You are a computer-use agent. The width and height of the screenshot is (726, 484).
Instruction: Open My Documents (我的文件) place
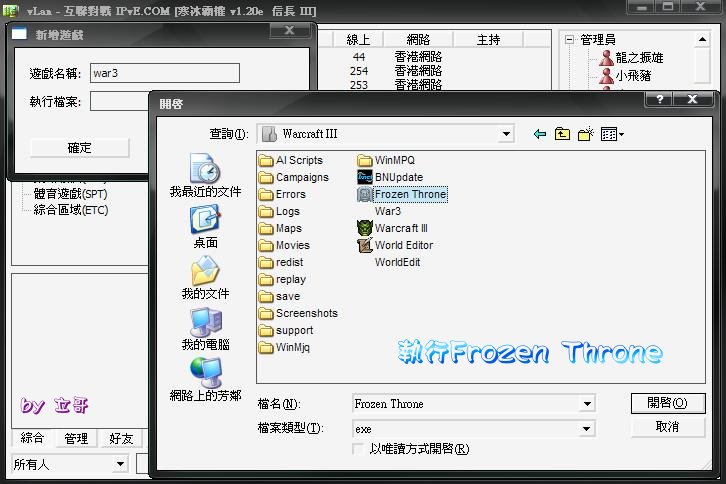tap(205, 278)
